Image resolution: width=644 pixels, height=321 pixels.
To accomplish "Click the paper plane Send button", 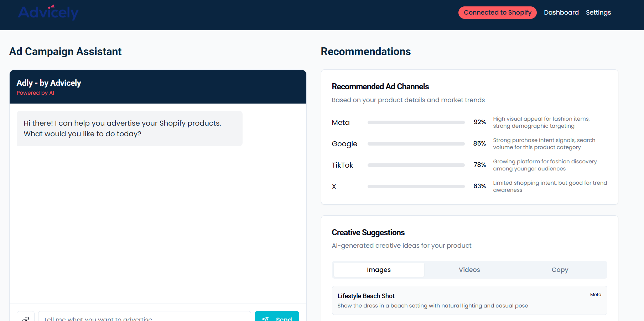I will 277,317.
